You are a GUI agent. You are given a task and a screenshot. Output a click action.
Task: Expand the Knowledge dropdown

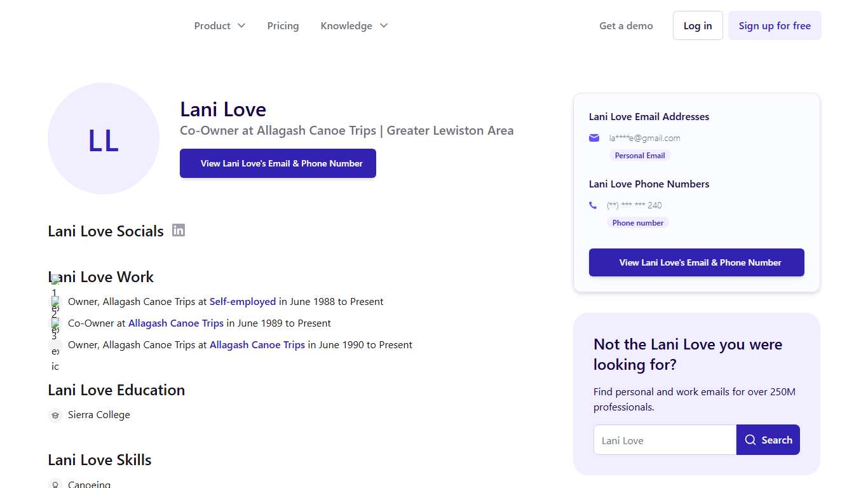pyautogui.click(x=354, y=25)
